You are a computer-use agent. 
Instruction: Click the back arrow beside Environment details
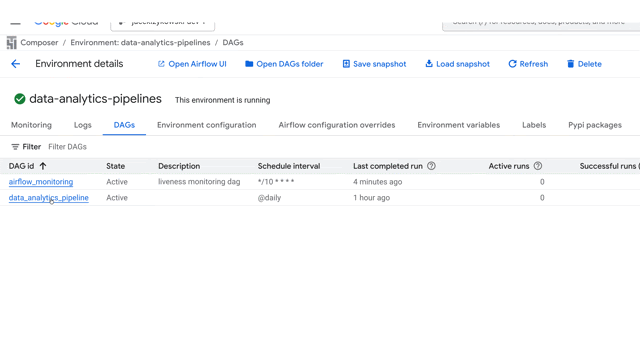[x=16, y=64]
